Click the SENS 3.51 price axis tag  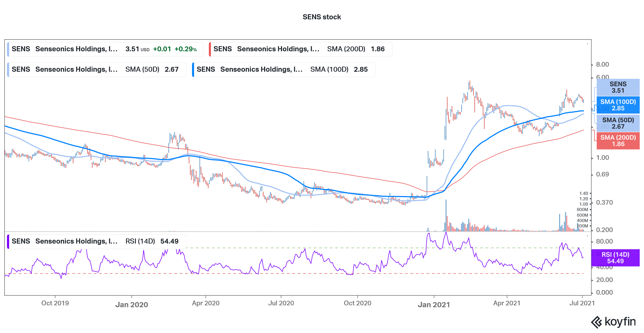pos(618,87)
